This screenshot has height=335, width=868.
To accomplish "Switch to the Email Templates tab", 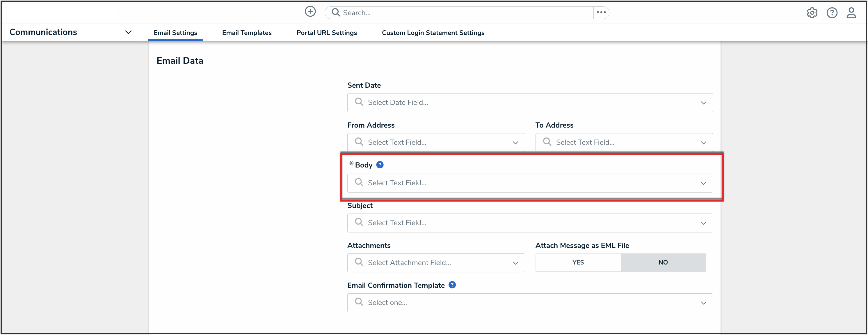I will pyautogui.click(x=247, y=33).
